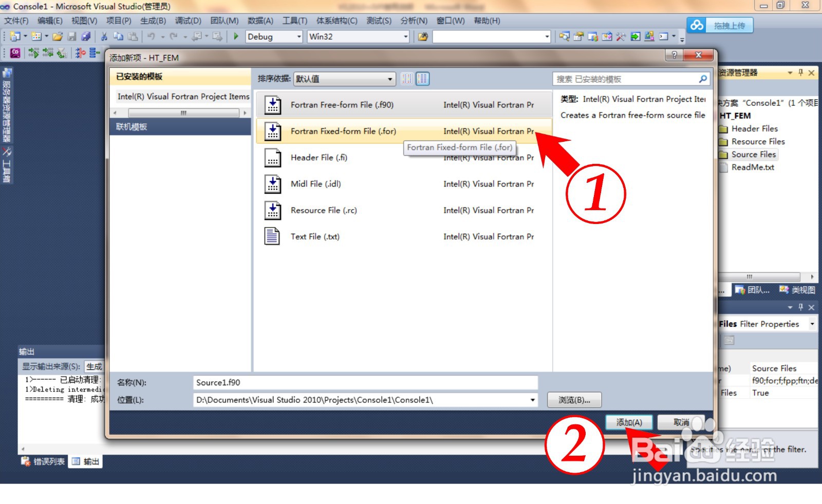Open the empty find combo box dropdown
The image size is (822, 504).
tap(547, 36)
